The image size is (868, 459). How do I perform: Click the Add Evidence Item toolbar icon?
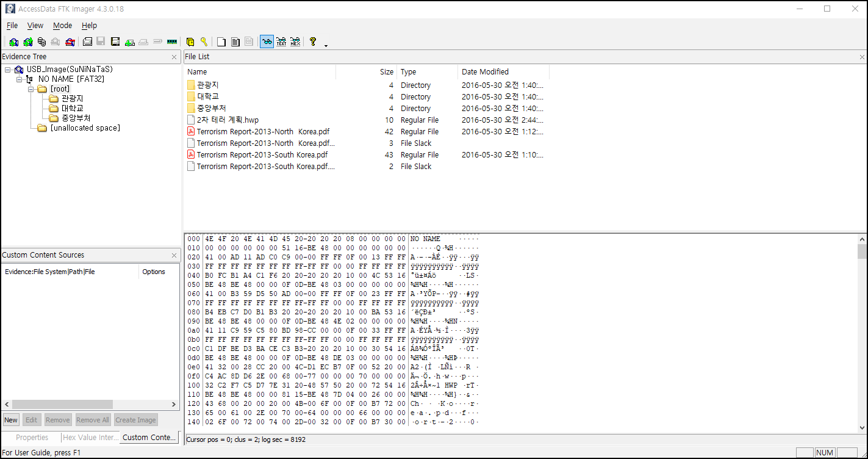pyautogui.click(x=13, y=42)
